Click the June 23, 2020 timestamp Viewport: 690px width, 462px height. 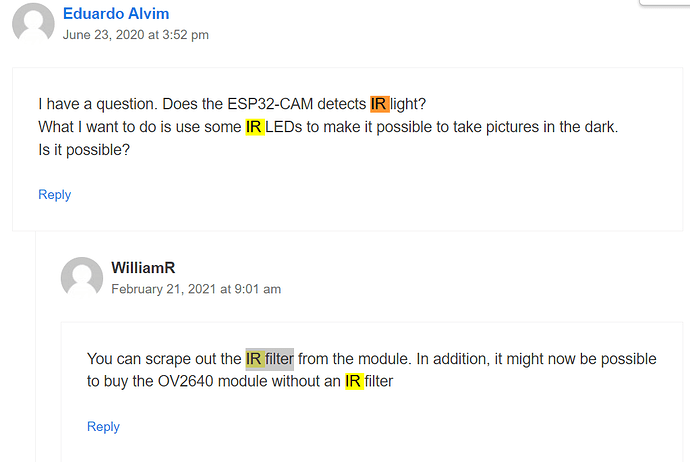[x=136, y=35]
